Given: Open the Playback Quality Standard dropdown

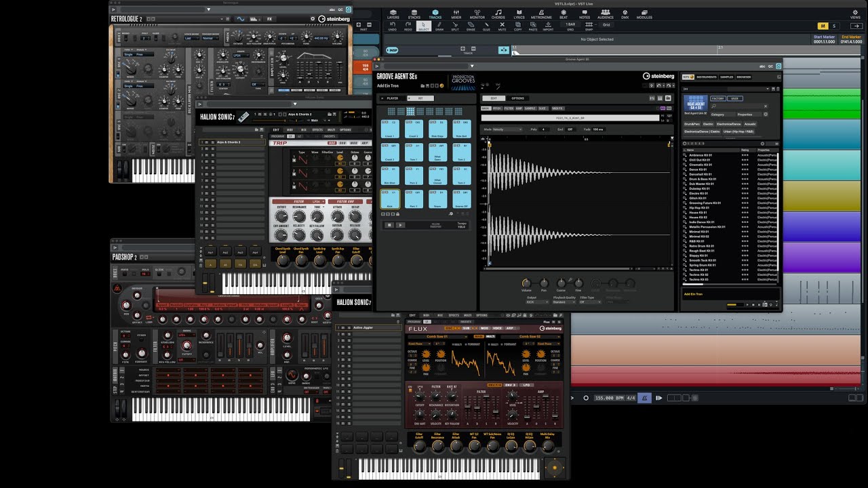Looking at the screenshot, I should coord(563,302).
